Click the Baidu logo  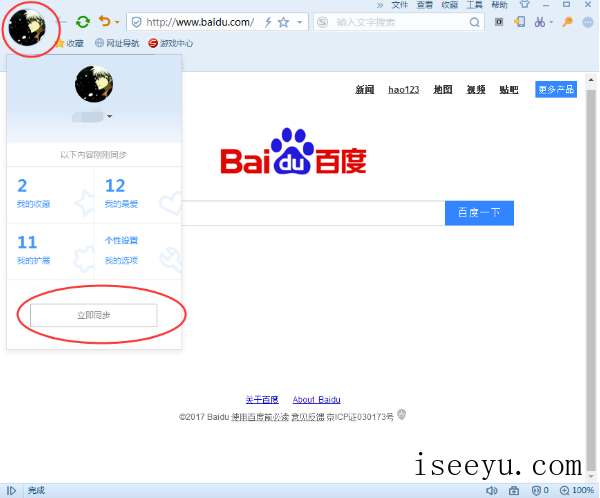tap(293, 152)
